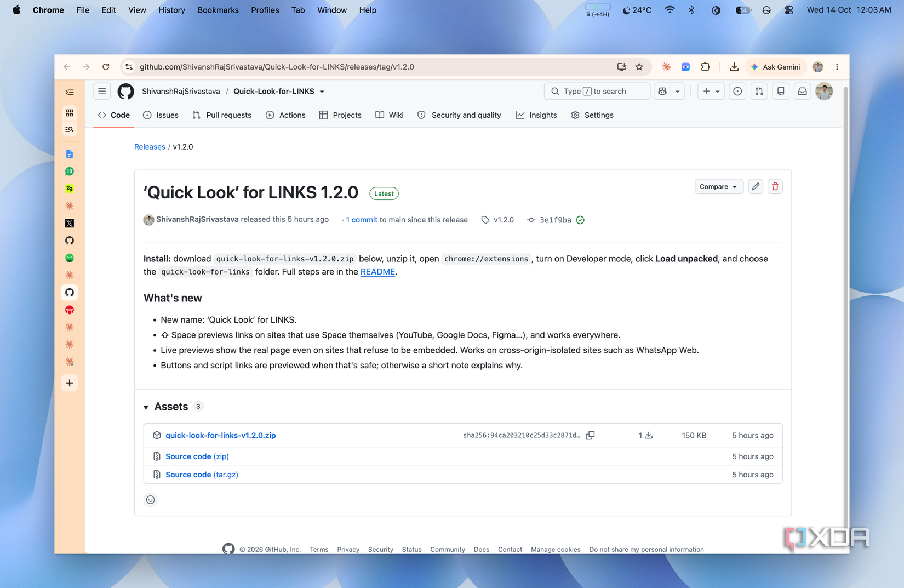Edit release with the pencil icon
This screenshot has height=588, width=904.
756,187
